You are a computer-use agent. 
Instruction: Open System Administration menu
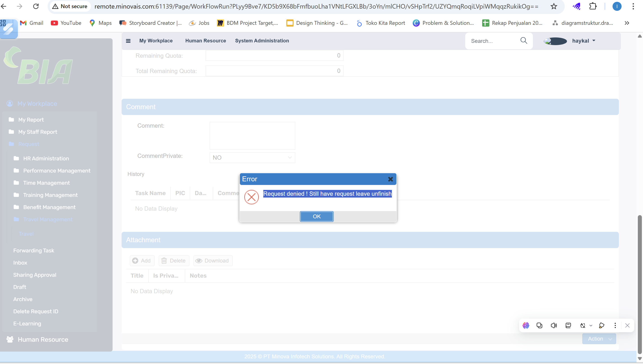262,41
